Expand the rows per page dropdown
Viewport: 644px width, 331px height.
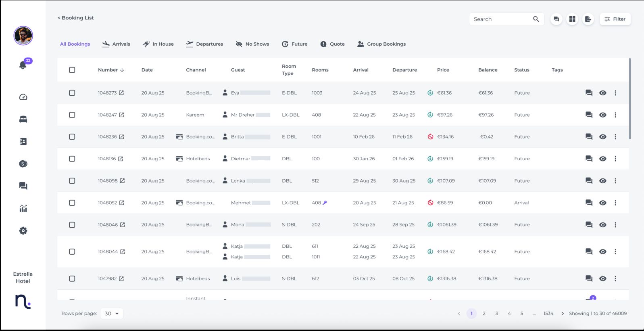pyautogui.click(x=112, y=314)
